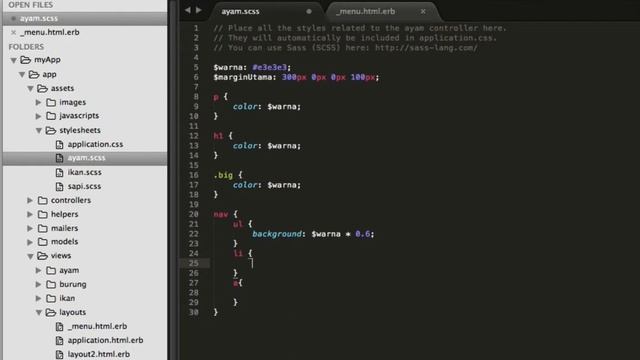This screenshot has width=640, height=360.
Task: Expand the models folder arrow
Action: [x=30, y=242]
